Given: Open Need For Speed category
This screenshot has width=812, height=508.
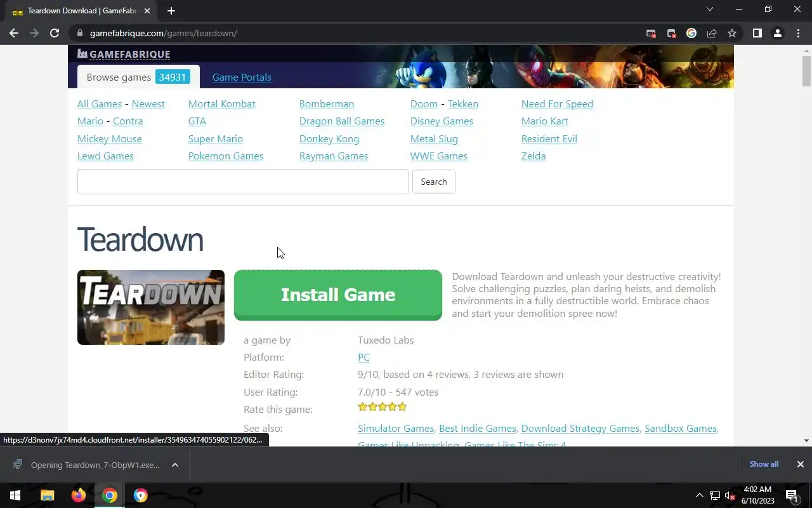Looking at the screenshot, I should click(557, 104).
